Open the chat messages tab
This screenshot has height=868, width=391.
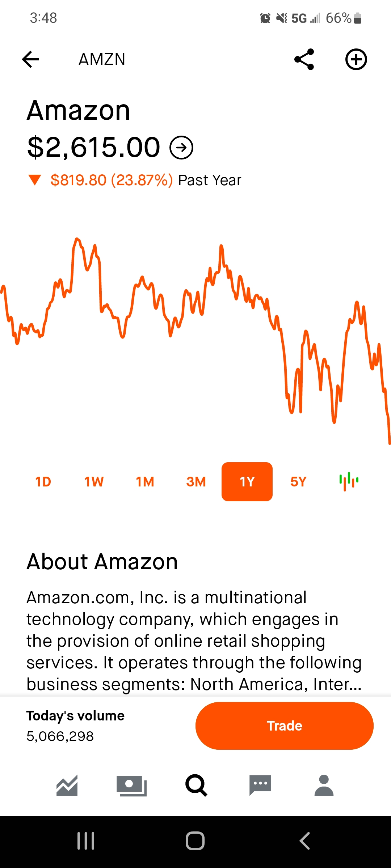click(260, 785)
